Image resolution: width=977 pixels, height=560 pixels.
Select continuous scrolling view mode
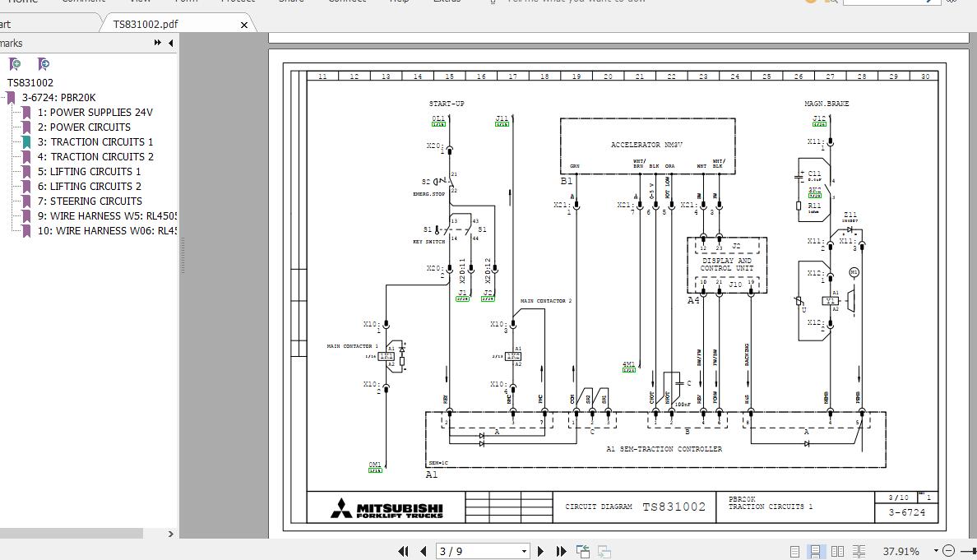click(815, 551)
